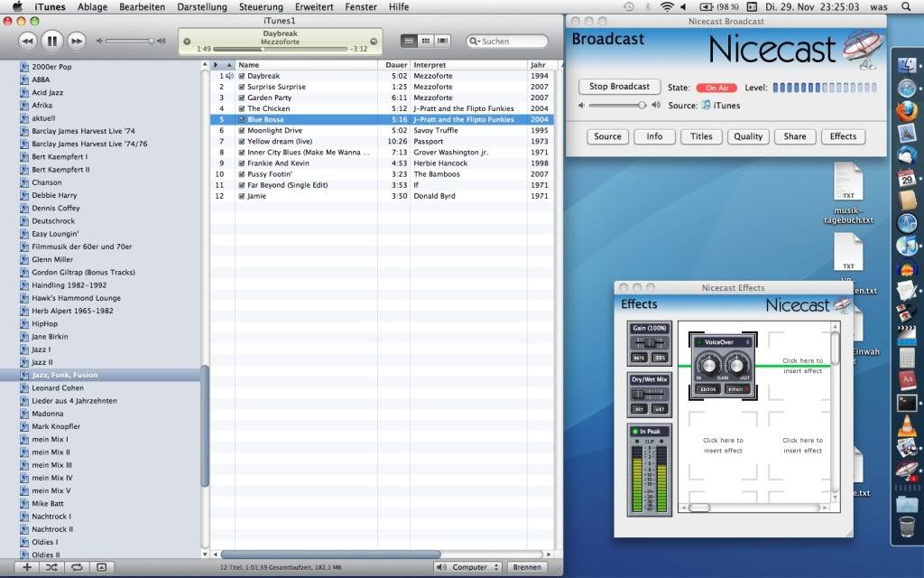Click the Brennen button
Viewport: 924px width, 578px height.
point(527,567)
